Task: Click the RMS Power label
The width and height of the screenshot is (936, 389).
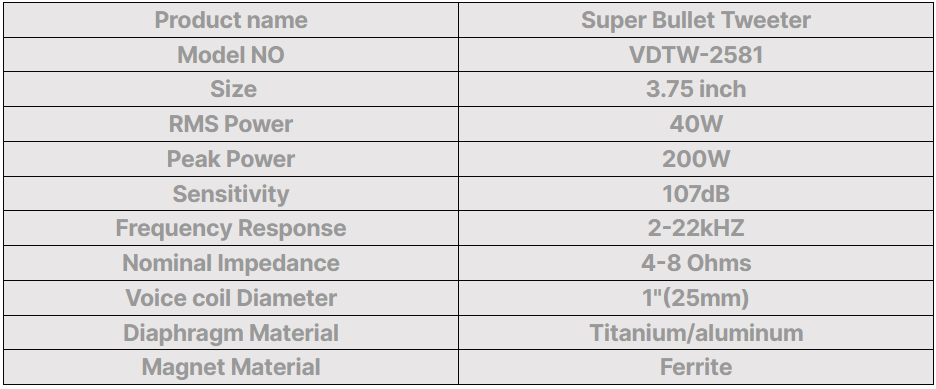Action: (x=231, y=124)
